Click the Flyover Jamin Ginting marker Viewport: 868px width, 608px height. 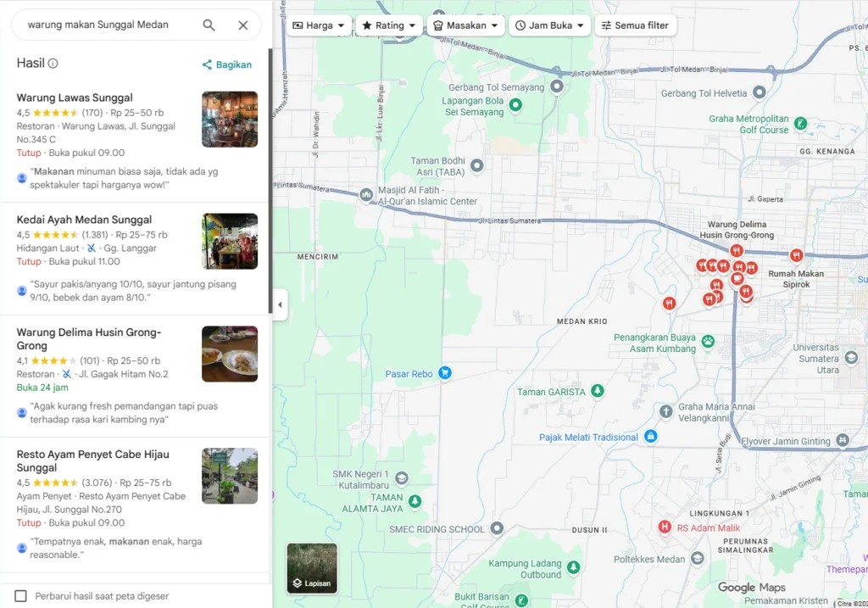[x=843, y=440]
